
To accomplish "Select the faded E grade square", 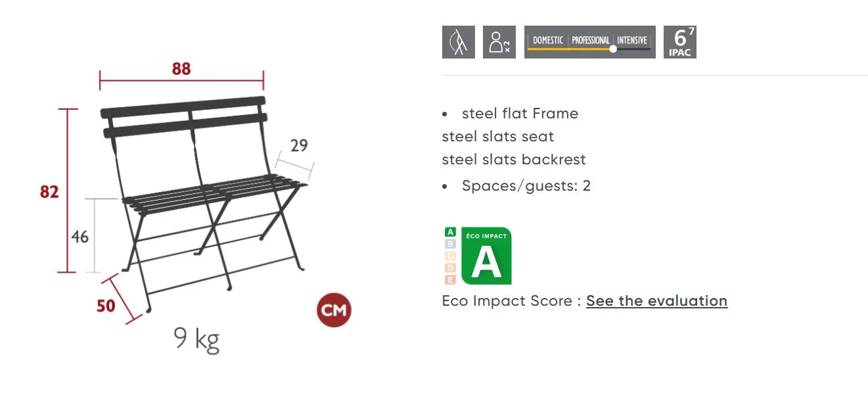I will tap(450, 279).
